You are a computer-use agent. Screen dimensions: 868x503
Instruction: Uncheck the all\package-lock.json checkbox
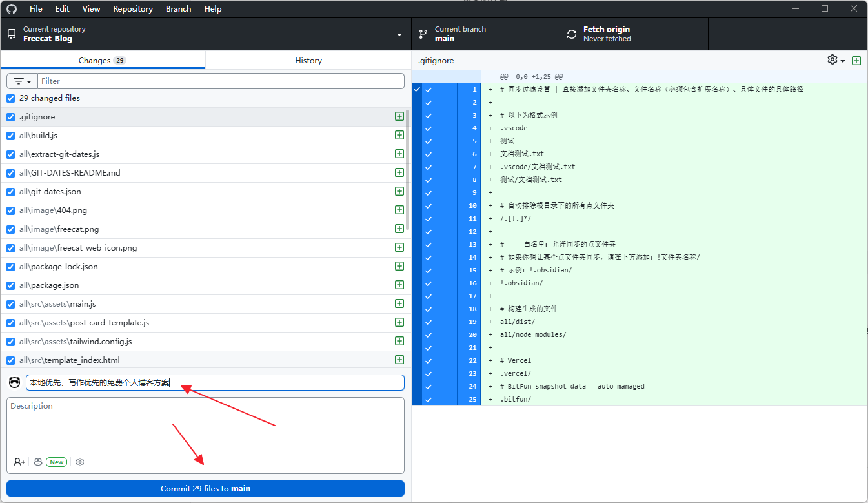pyautogui.click(x=10, y=267)
